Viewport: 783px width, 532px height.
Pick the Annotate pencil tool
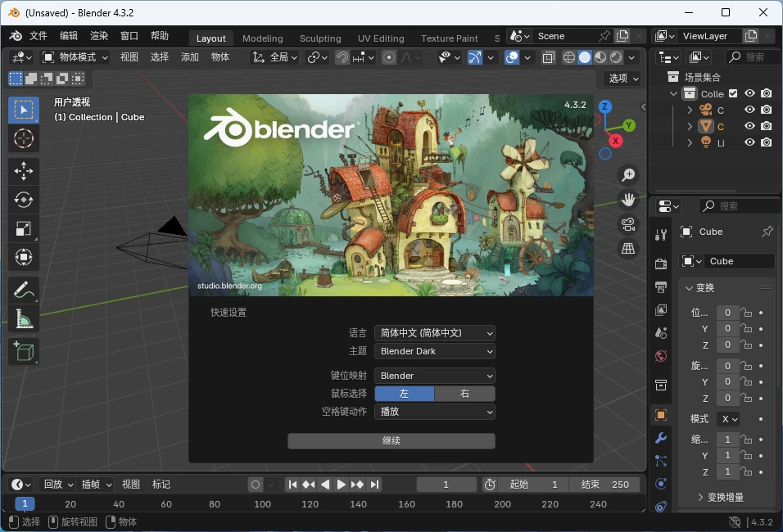tap(24, 290)
